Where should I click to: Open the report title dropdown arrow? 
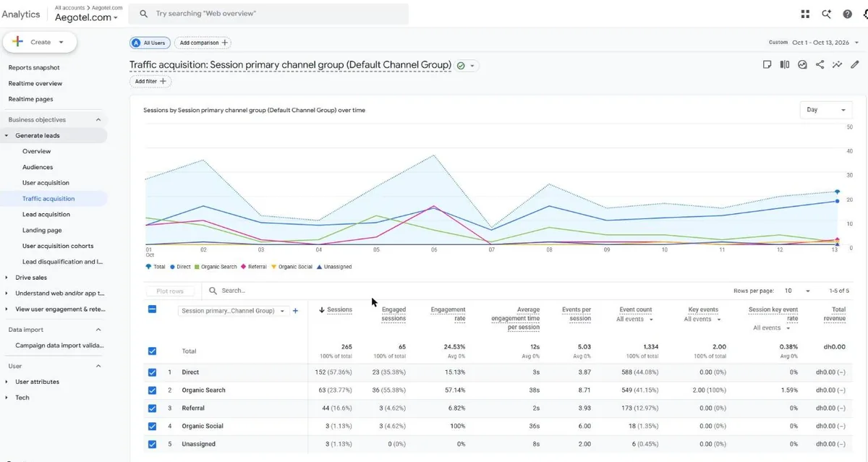tap(472, 66)
